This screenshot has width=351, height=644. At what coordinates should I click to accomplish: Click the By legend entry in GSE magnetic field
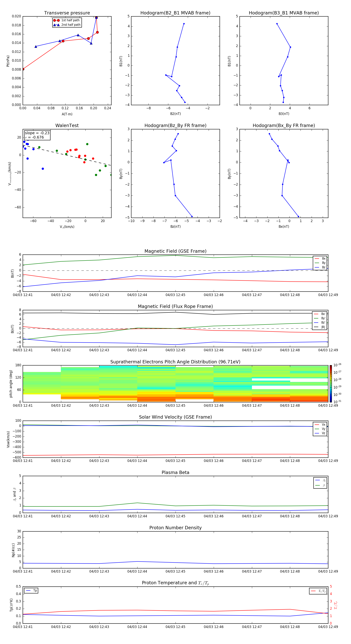point(320,263)
